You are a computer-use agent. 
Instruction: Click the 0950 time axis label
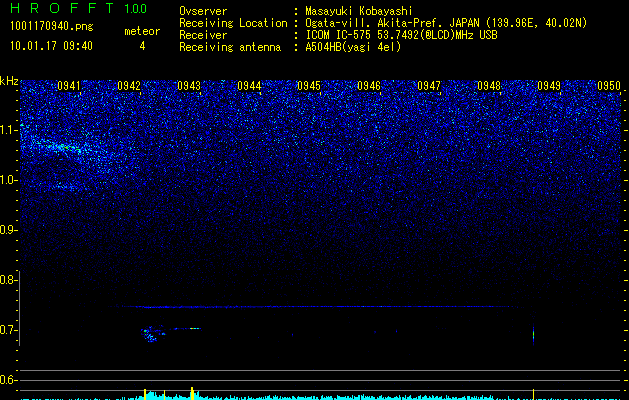point(609,86)
